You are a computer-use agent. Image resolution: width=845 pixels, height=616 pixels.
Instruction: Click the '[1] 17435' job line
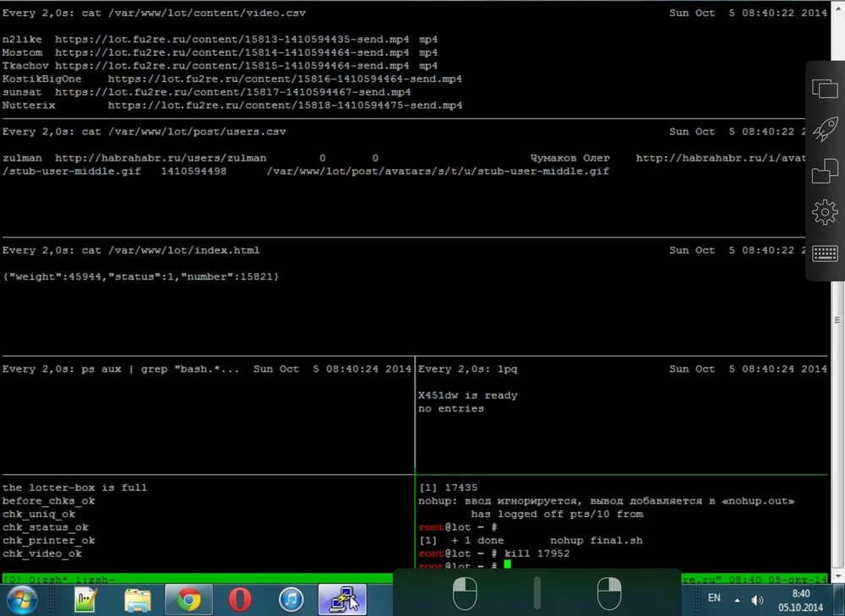click(x=448, y=488)
